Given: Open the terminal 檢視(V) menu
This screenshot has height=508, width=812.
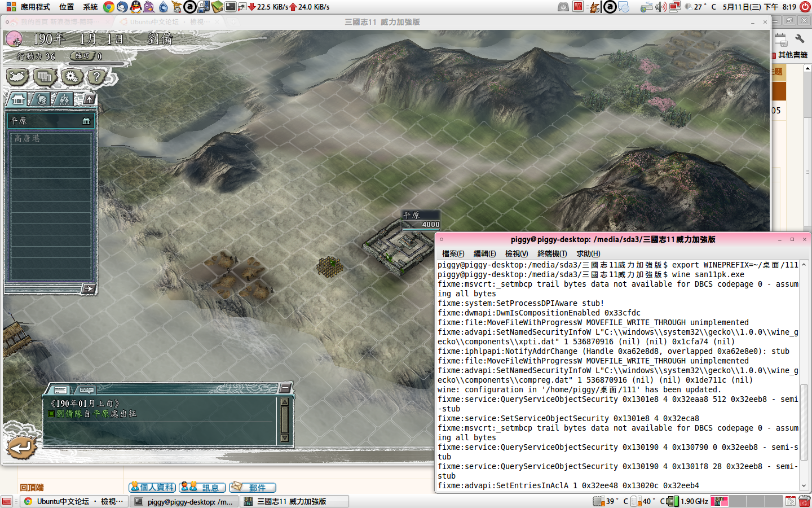Looking at the screenshot, I should (x=517, y=253).
